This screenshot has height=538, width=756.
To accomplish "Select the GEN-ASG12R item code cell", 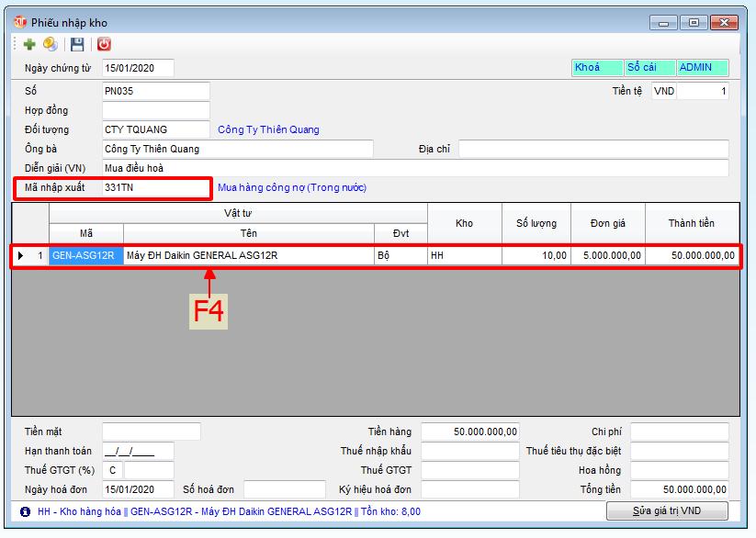I will tap(85, 255).
